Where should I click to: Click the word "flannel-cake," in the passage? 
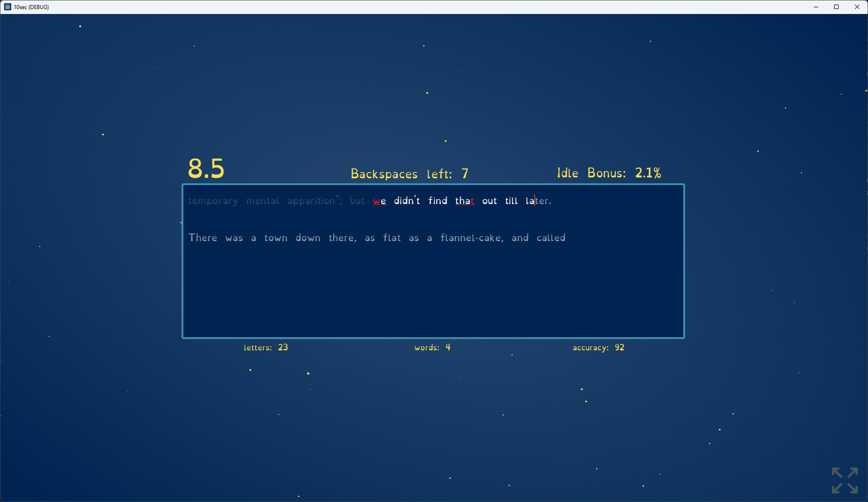[471, 238]
